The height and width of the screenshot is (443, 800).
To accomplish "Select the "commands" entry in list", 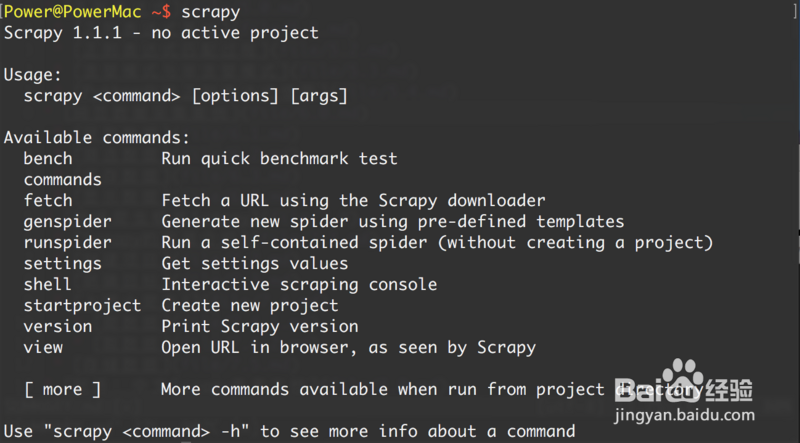I will click(x=63, y=180).
